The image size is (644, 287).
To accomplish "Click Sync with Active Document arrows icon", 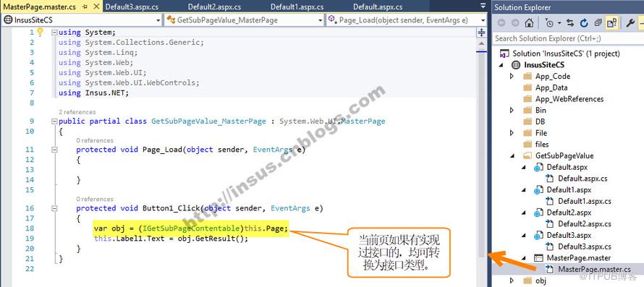I will tap(570, 23).
